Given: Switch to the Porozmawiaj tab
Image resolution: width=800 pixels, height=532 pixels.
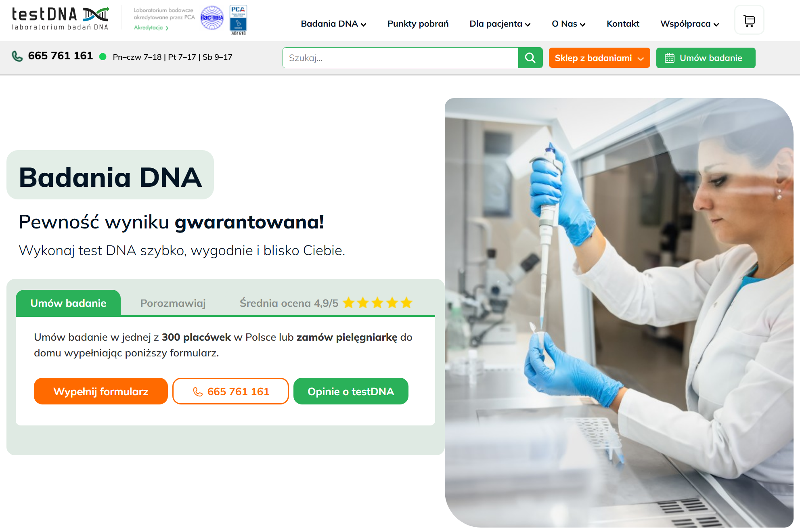Looking at the screenshot, I should 173,303.
